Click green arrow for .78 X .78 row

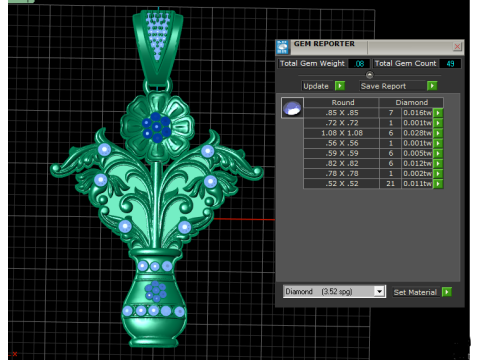coord(438,174)
